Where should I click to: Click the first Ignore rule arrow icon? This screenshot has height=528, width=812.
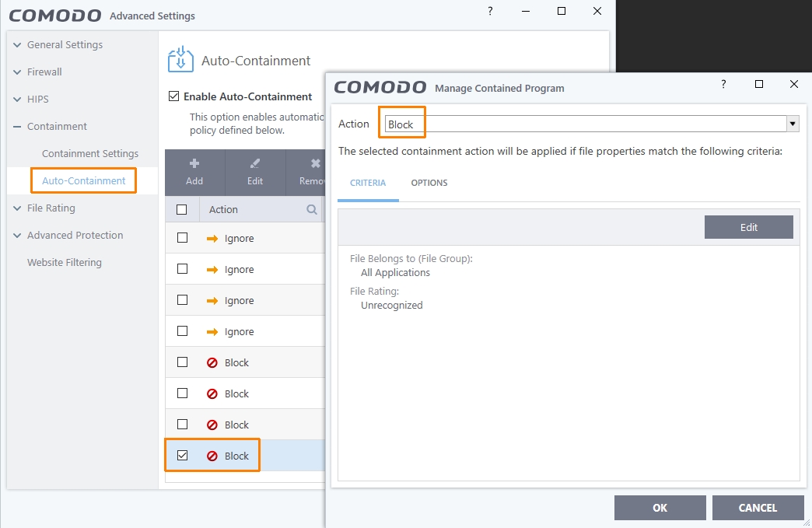(x=212, y=239)
